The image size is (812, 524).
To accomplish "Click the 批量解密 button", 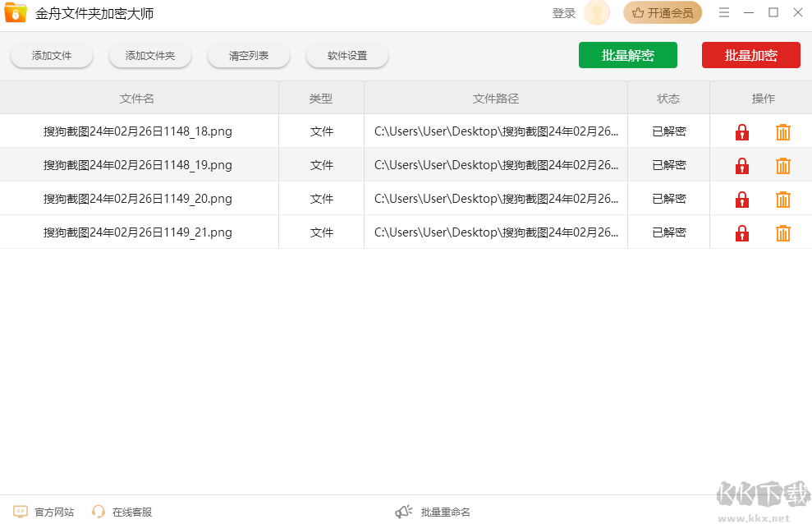I will coord(627,55).
